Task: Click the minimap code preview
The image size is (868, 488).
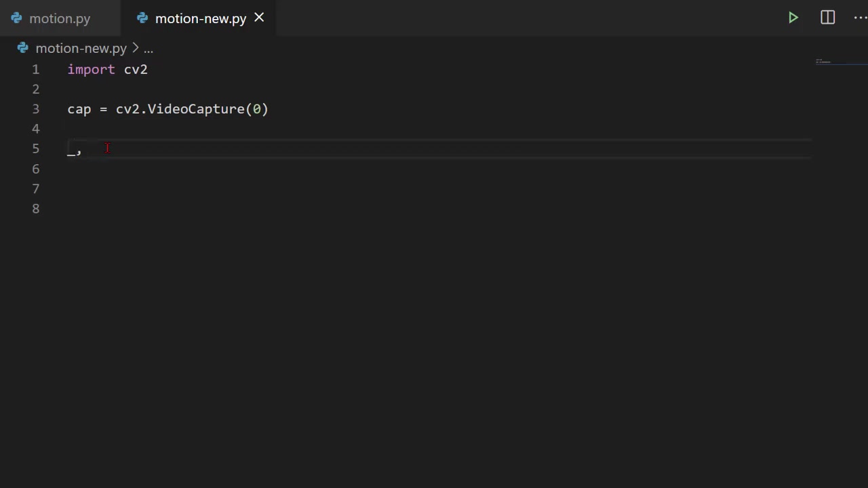Action: point(823,62)
